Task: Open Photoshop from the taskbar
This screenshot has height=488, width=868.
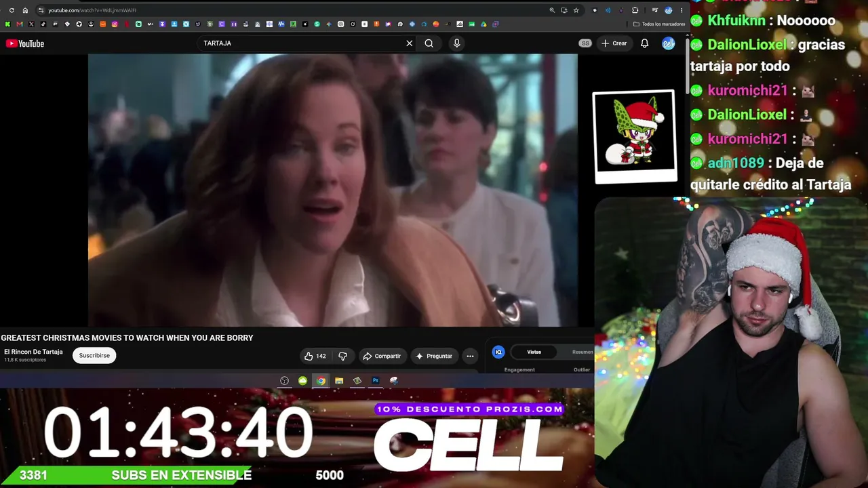Action: [x=376, y=381]
